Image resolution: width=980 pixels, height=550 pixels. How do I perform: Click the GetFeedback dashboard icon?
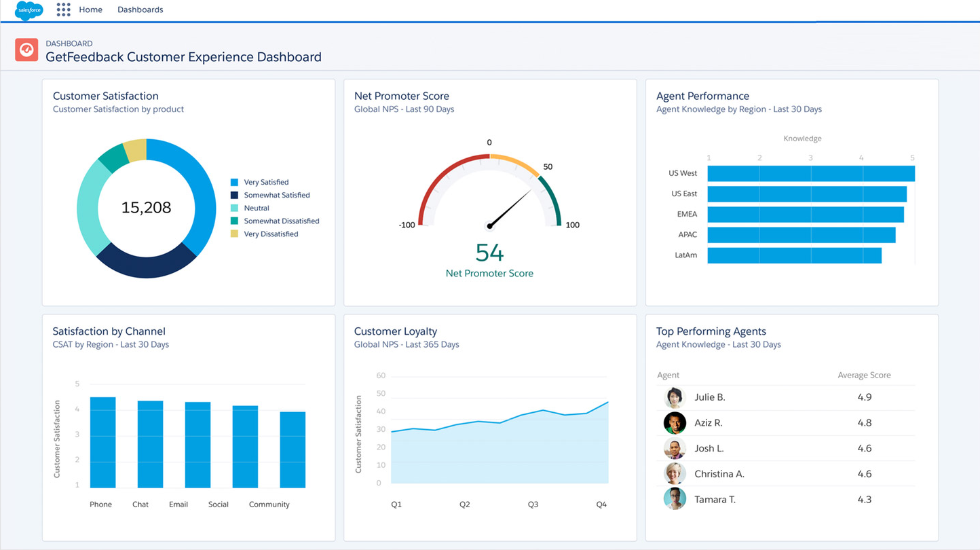pyautogui.click(x=26, y=50)
